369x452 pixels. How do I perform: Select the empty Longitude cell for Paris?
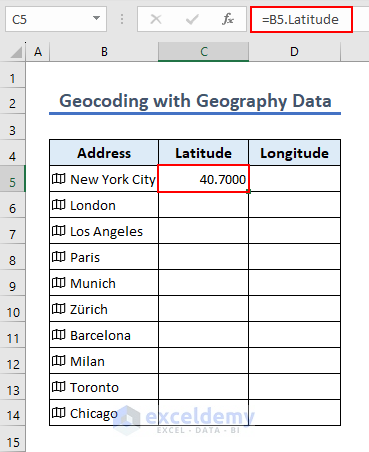click(x=294, y=257)
